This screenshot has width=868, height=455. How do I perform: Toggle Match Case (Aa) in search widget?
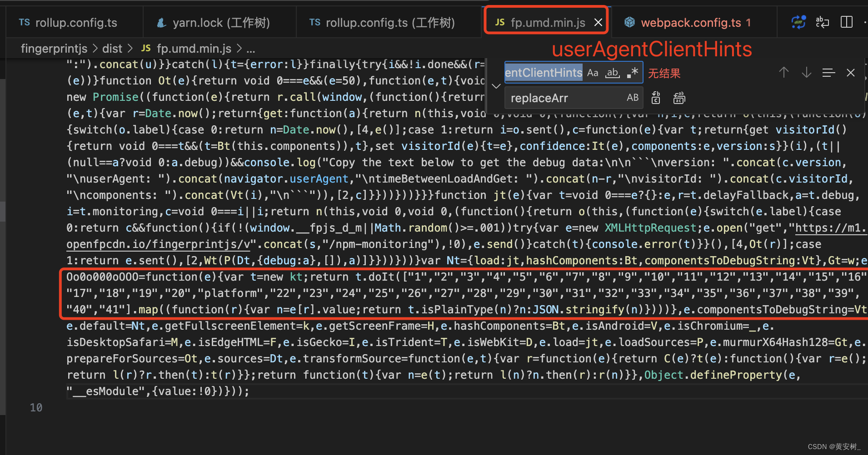coord(593,73)
